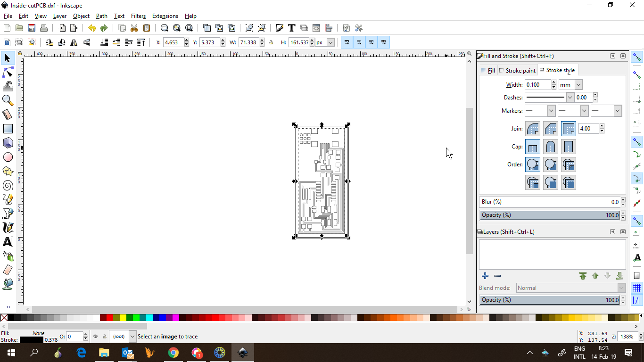The image size is (644, 362).
Task: Select the Rectangle tool
Action: pos(8,129)
